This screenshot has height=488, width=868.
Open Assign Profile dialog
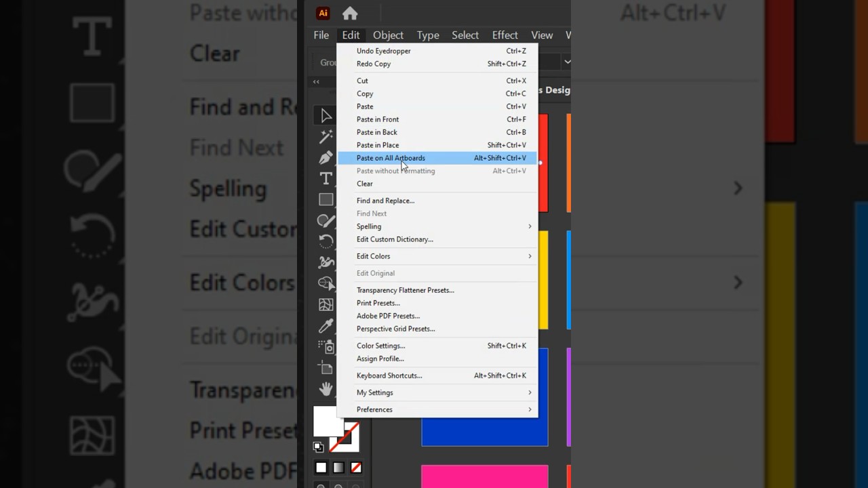(x=438, y=359)
